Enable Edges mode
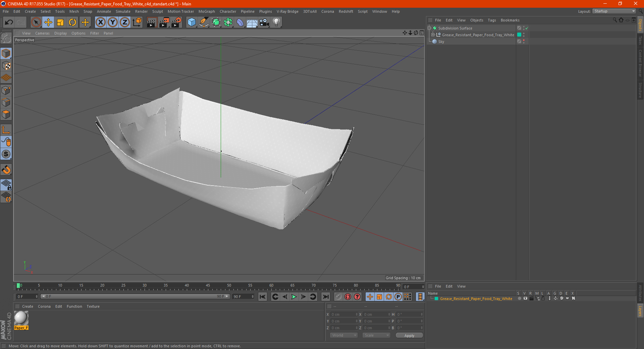The width and height of the screenshot is (644, 349). point(6,102)
